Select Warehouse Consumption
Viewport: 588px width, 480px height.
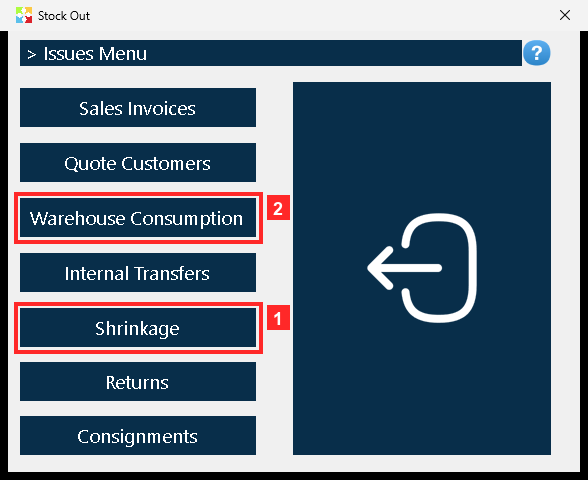(x=138, y=218)
